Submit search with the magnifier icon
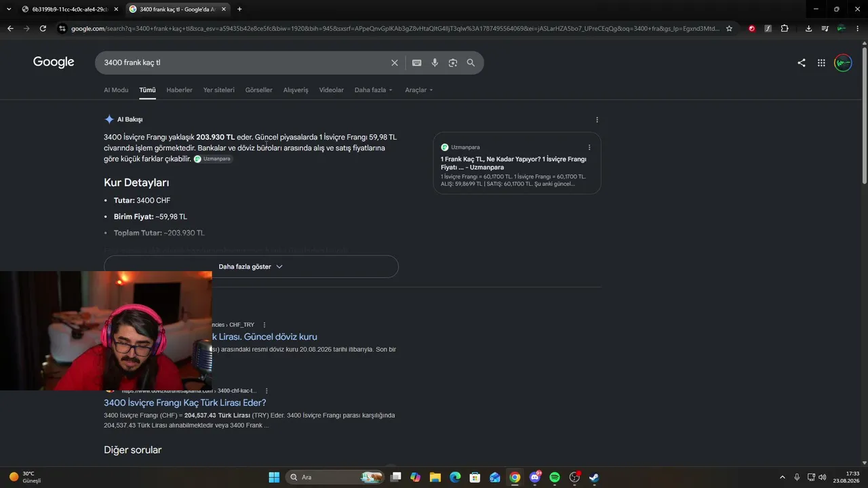Viewport: 868px width, 488px height. [x=471, y=62]
